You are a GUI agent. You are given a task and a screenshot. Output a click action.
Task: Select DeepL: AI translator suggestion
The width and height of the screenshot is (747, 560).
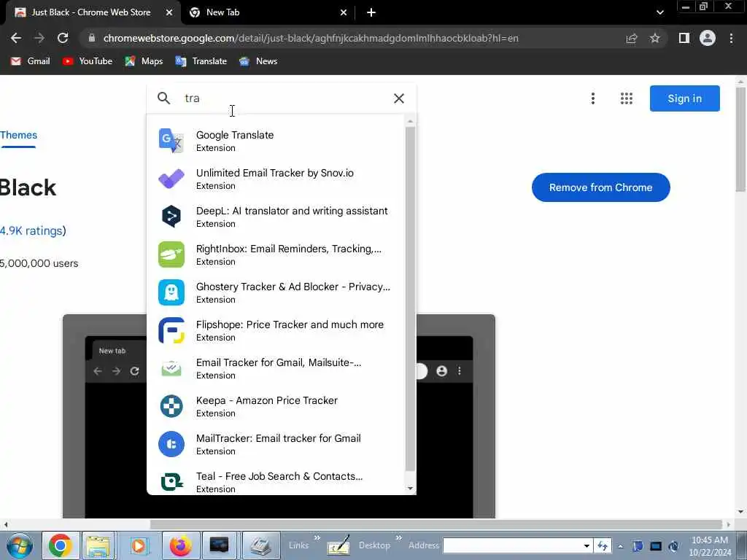point(276,216)
